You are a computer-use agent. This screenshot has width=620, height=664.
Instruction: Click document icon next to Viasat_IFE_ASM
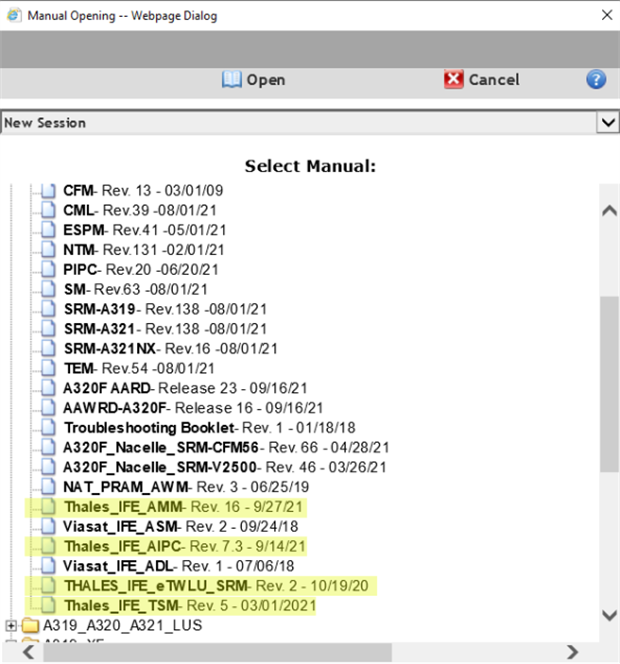click(x=49, y=527)
